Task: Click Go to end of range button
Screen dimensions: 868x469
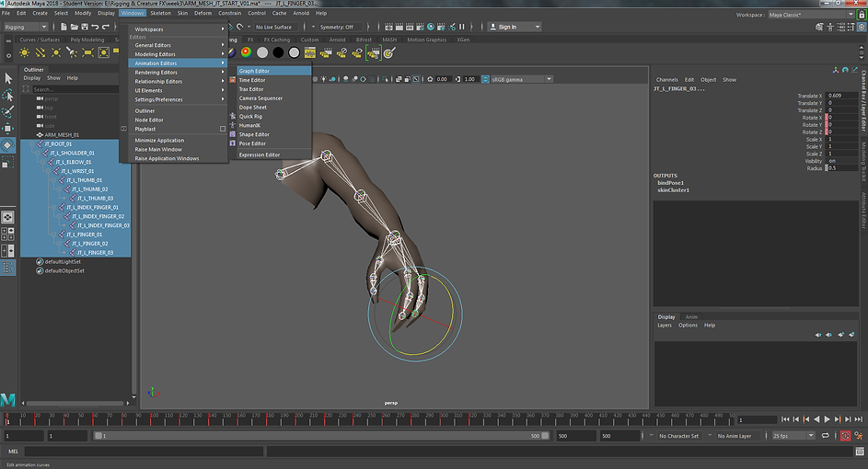Action: 859,419
